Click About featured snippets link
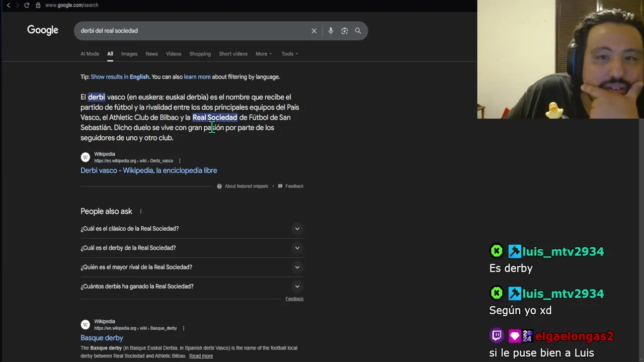 click(x=247, y=186)
